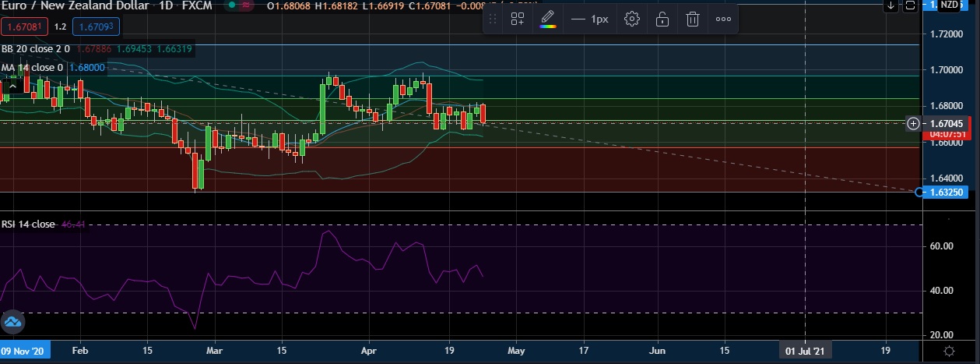Click the red sell price 1.67081 button
Screen dimensions: 980x364
(x=23, y=27)
